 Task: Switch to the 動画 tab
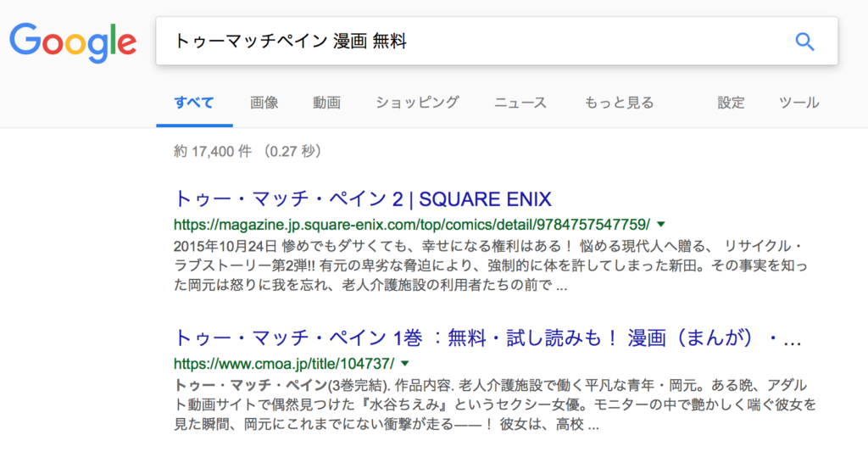coord(326,103)
